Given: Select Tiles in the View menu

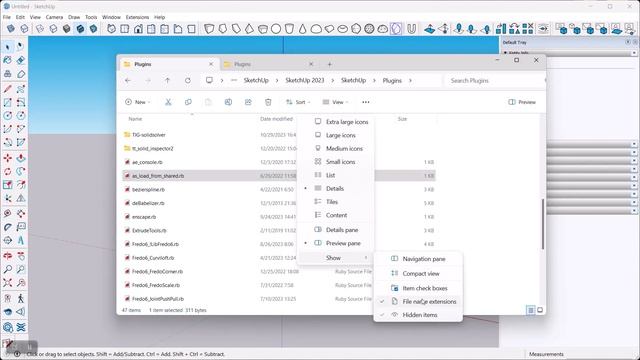Looking at the screenshot, I should [x=336, y=202].
